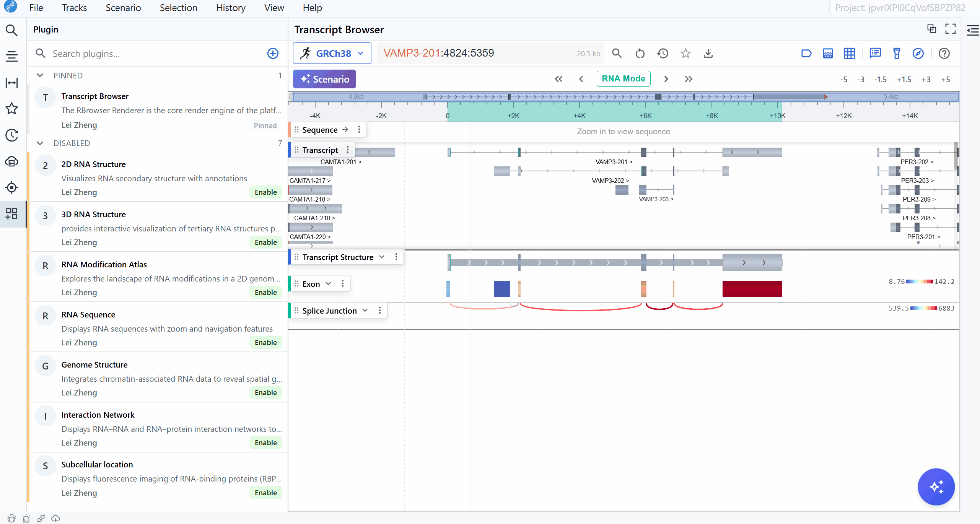This screenshot has width=980, height=524.
Task: Open the GRCh38 genome dropdown
Action: pyautogui.click(x=332, y=53)
